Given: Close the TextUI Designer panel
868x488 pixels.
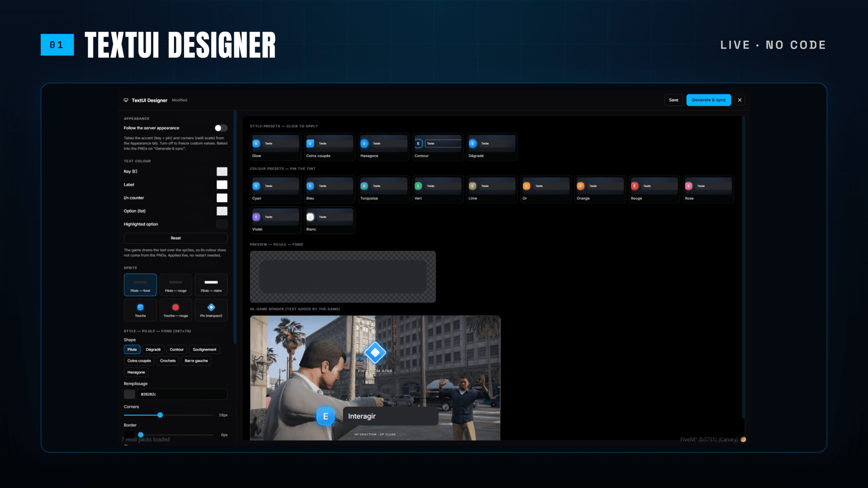Looking at the screenshot, I should (740, 100).
